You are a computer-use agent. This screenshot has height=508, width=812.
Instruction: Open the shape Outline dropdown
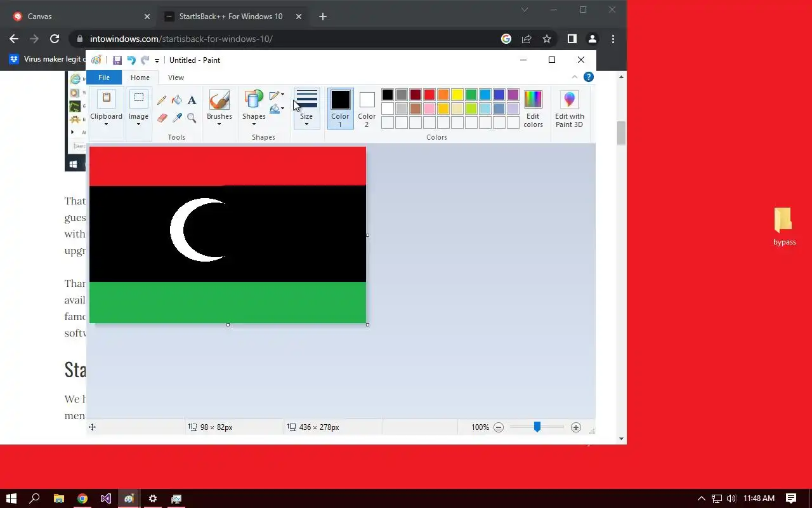277,95
